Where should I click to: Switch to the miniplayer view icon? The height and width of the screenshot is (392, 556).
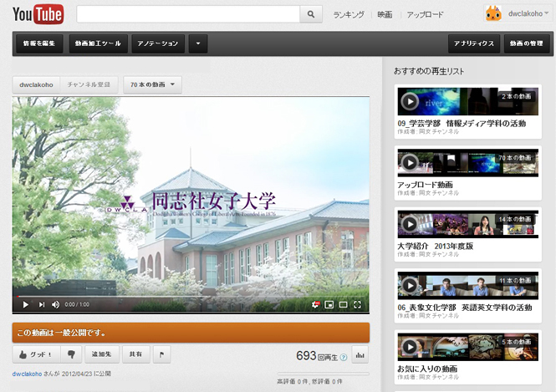(x=329, y=304)
